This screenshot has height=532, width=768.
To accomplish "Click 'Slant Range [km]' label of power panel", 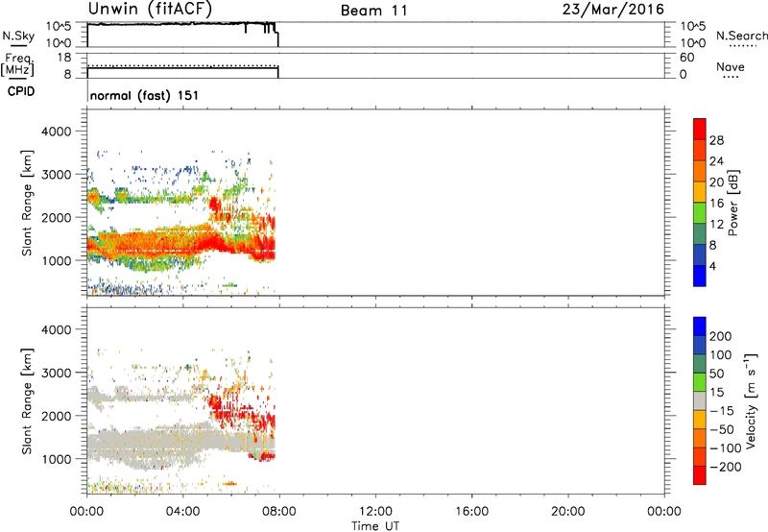I will click(x=27, y=203).
